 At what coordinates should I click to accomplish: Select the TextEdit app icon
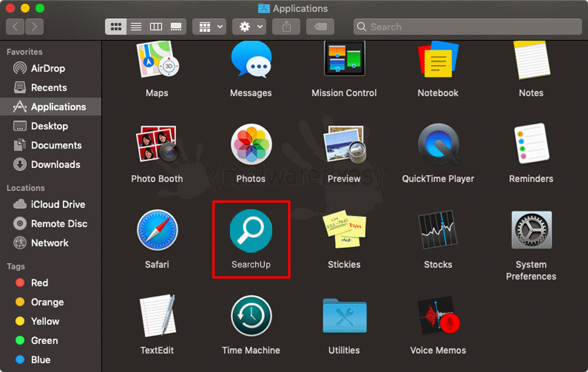[158, 316]
